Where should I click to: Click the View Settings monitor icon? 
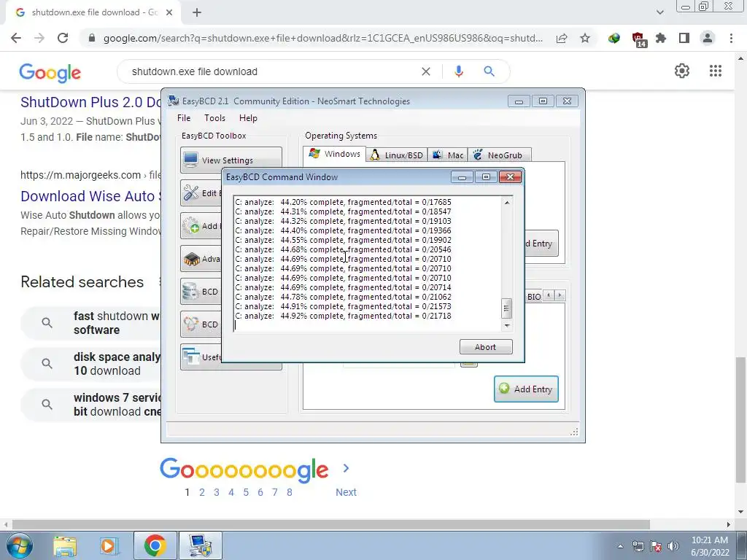point(190,160)
